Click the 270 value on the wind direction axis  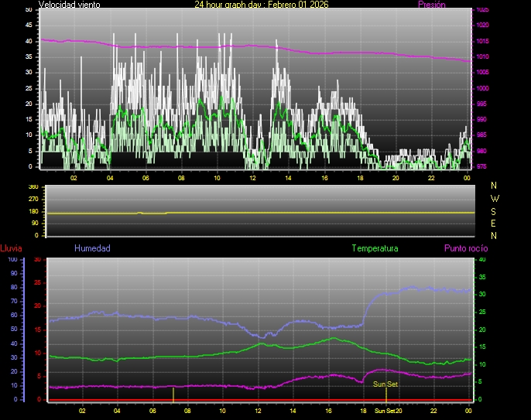click(33, 200)
